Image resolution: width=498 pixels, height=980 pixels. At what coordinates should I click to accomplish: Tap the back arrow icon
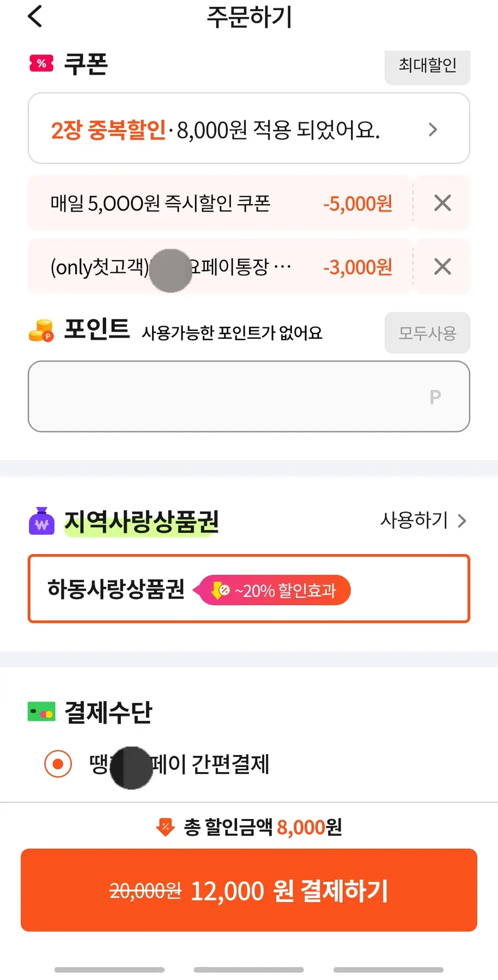point(35,16)
